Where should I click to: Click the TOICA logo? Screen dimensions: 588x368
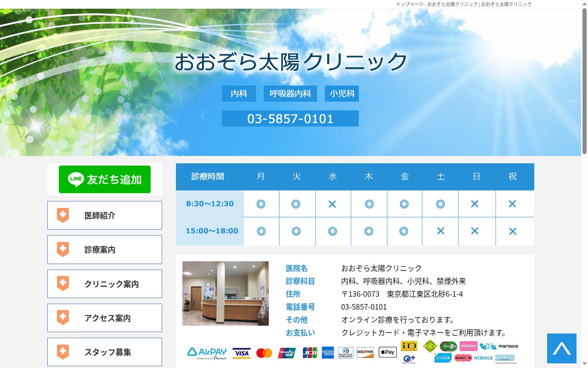pyautogui.click(x=488, y=346)
